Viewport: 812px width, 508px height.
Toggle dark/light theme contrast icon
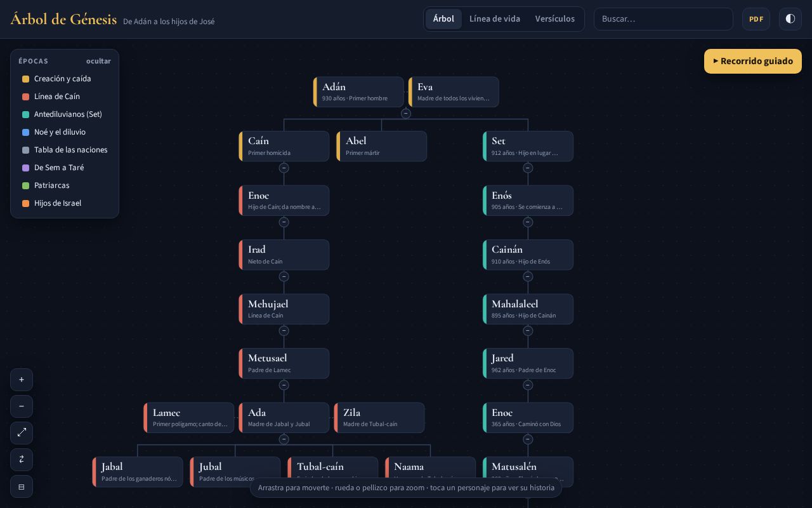[x=790, y=19]
